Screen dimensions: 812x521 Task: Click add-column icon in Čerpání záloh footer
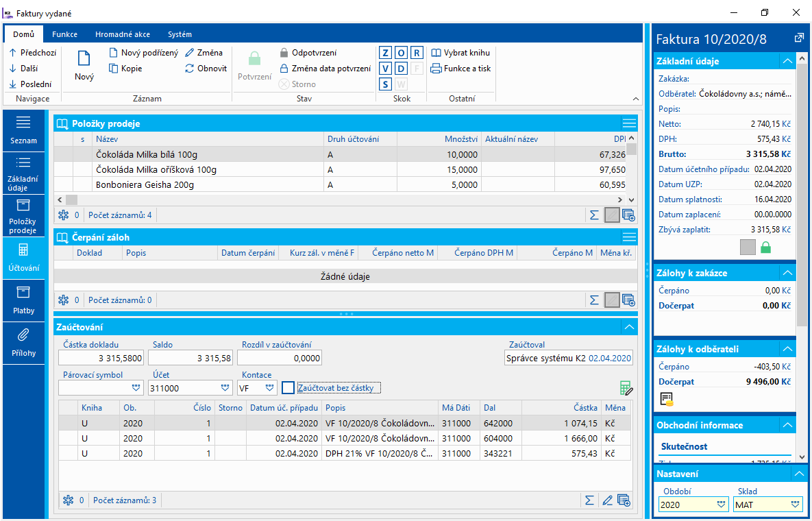[x=628, y=300]
